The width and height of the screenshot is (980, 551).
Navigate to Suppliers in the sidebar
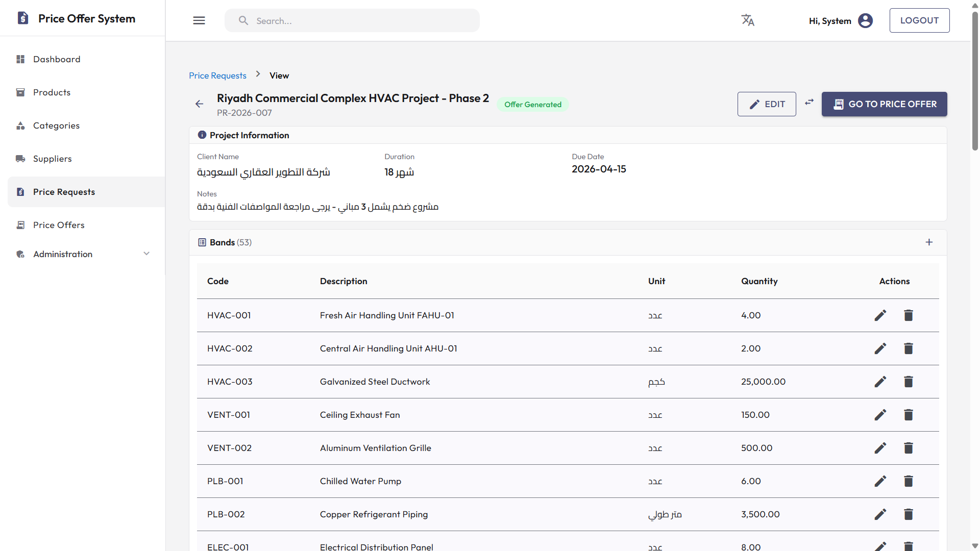tap(52, 159)
